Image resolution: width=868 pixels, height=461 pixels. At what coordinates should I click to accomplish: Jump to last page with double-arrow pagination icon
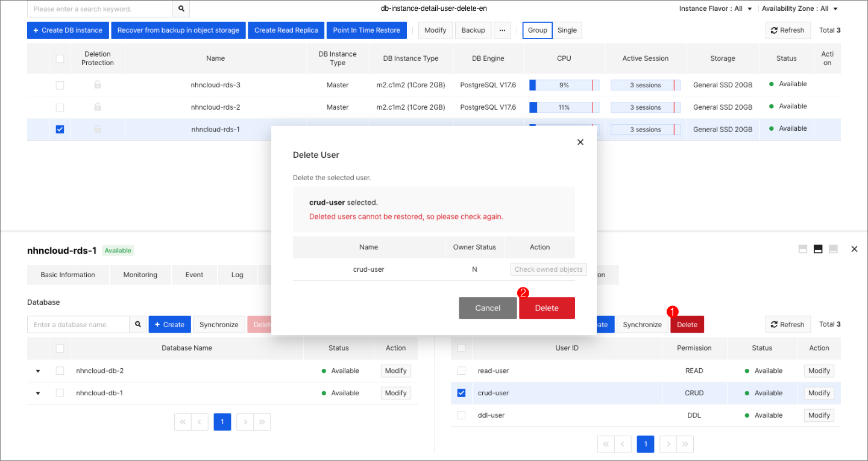[x=685, y=444]
